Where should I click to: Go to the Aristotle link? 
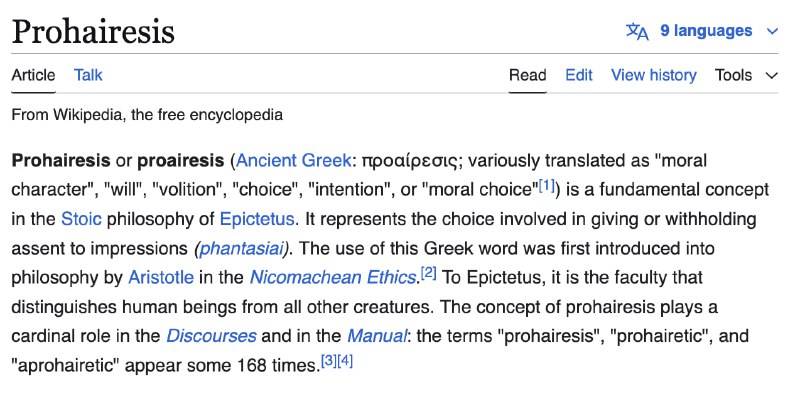pos(161,278)
